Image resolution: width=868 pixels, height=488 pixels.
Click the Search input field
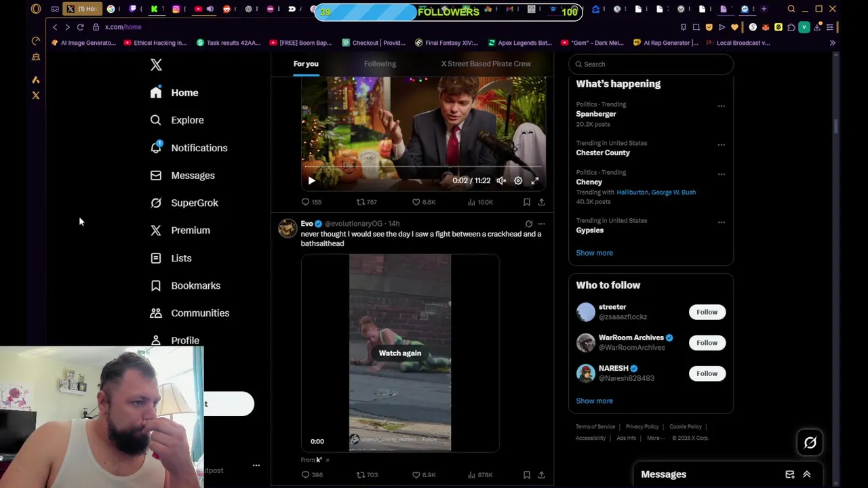pos(651,64)
